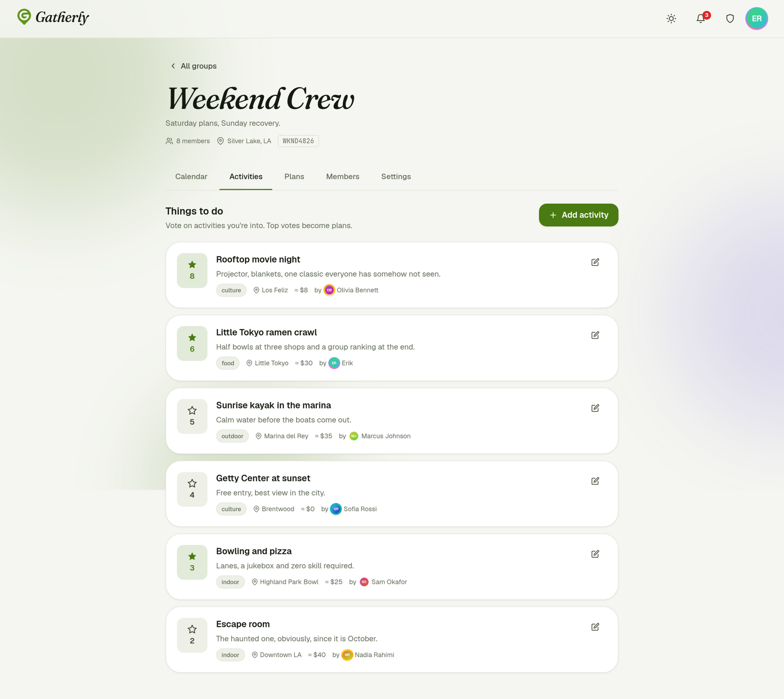784x699 pixels.
Task: Click the outdoor tag on Sunrise kayak
Action: pyautogui.click(x=232, y=436)
